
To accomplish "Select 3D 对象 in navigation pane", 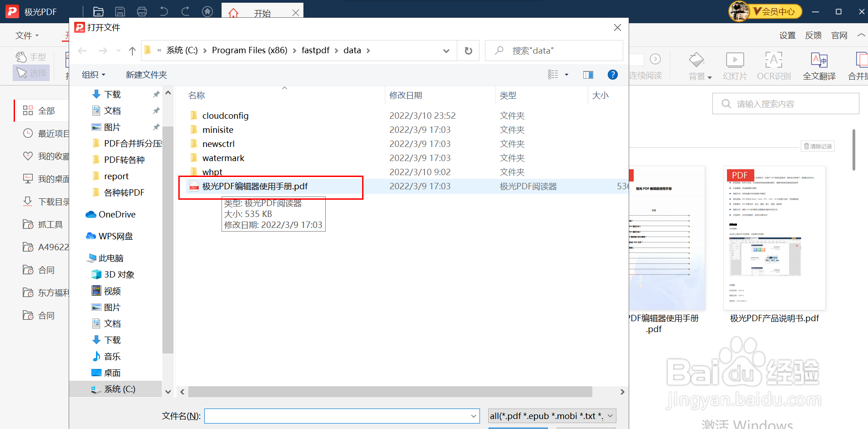I will (119, 274).
